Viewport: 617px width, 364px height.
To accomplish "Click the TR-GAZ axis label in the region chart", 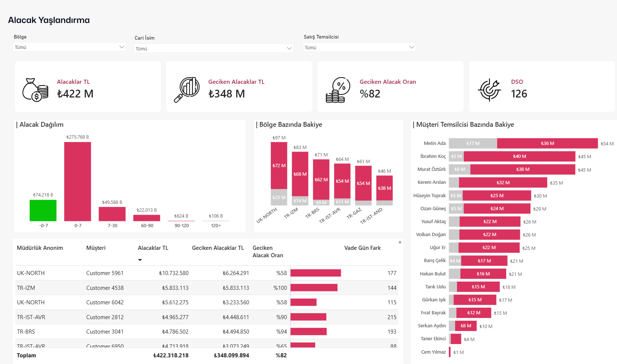I will click(354, 214).
